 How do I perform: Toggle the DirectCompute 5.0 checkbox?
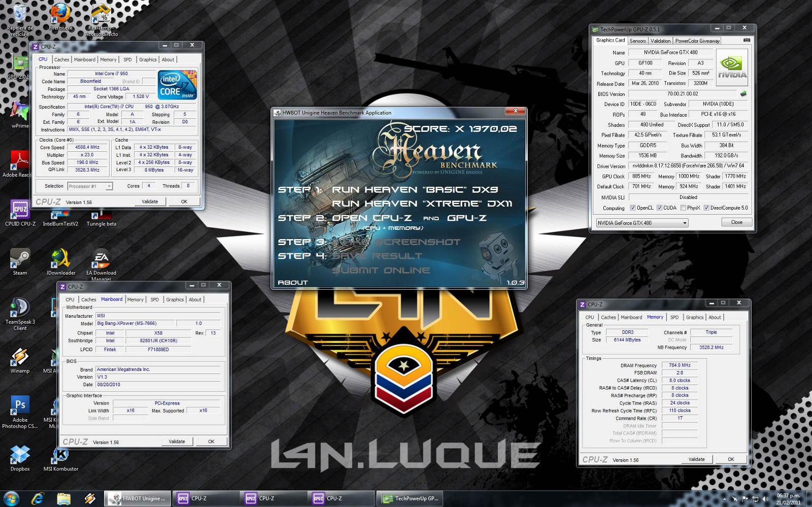coord(706,208)
